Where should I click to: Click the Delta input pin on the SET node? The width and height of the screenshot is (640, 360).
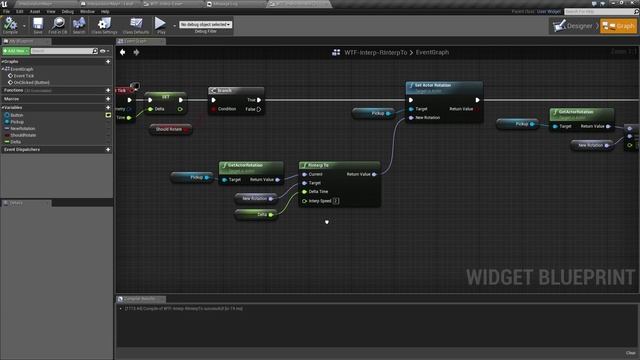pos(150,109)
